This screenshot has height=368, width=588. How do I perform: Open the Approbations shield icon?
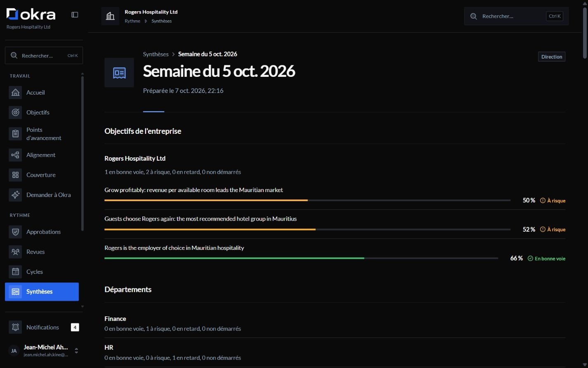point(15,232)
